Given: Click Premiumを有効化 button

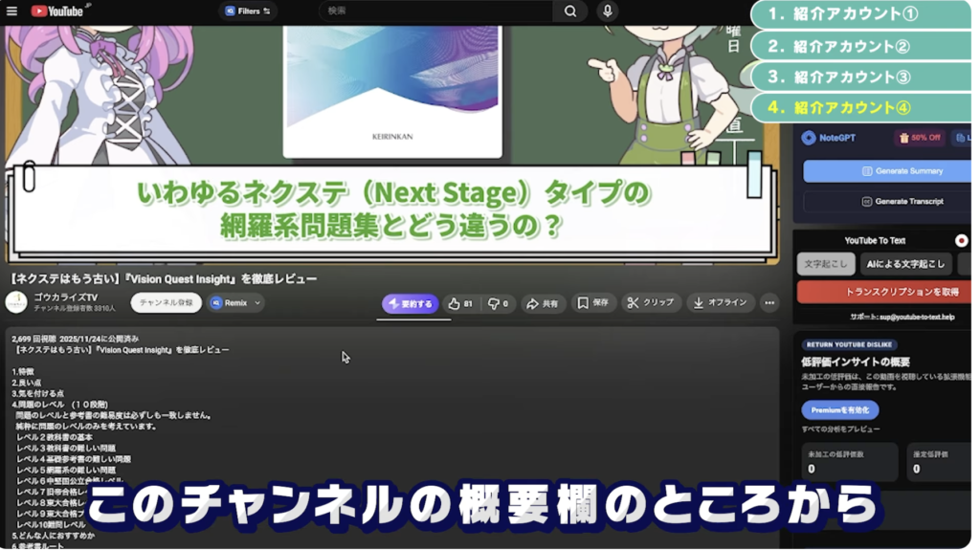Looking at the screenshot, I should tap(839, 409).
